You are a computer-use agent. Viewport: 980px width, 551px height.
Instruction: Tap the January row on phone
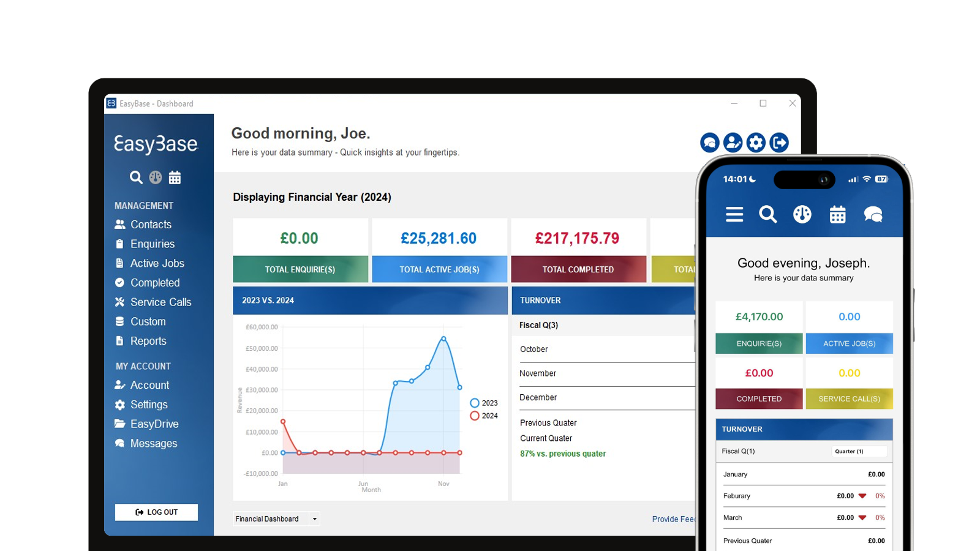(x=804, y=474)
